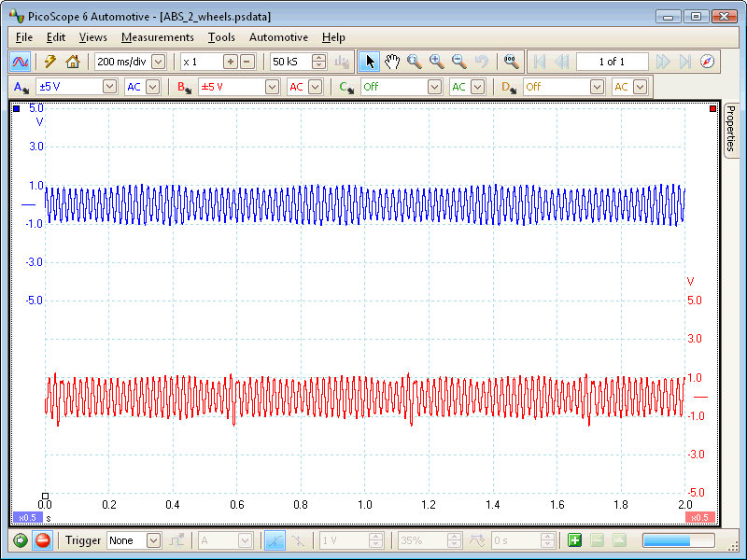747x560 pixels.
Task: Expand Channel D Off range dropdown
Action: click(597, 87)
